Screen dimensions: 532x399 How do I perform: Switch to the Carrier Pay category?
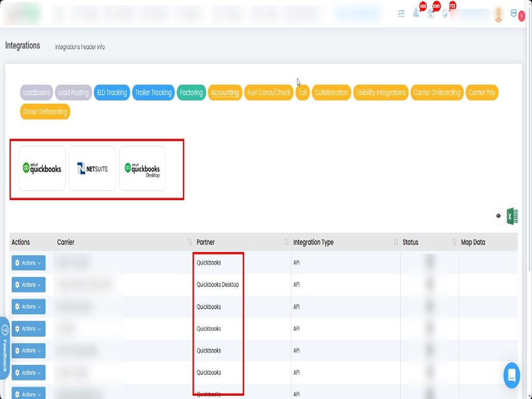tap(482, 93)
